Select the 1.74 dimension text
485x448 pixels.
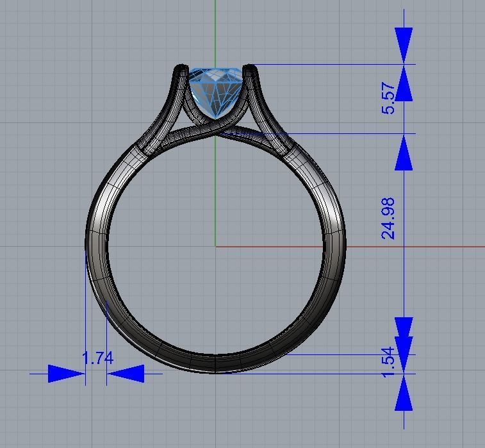tap(98, 358)
